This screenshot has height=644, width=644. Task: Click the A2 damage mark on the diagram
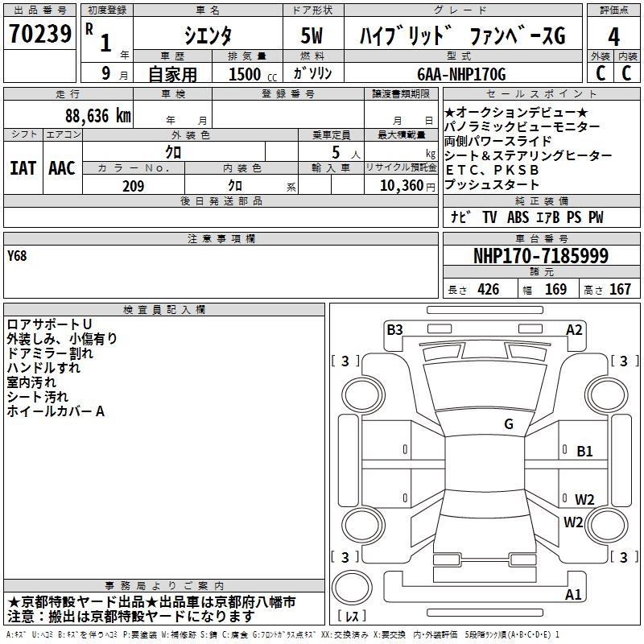click(x=574, y=329)
